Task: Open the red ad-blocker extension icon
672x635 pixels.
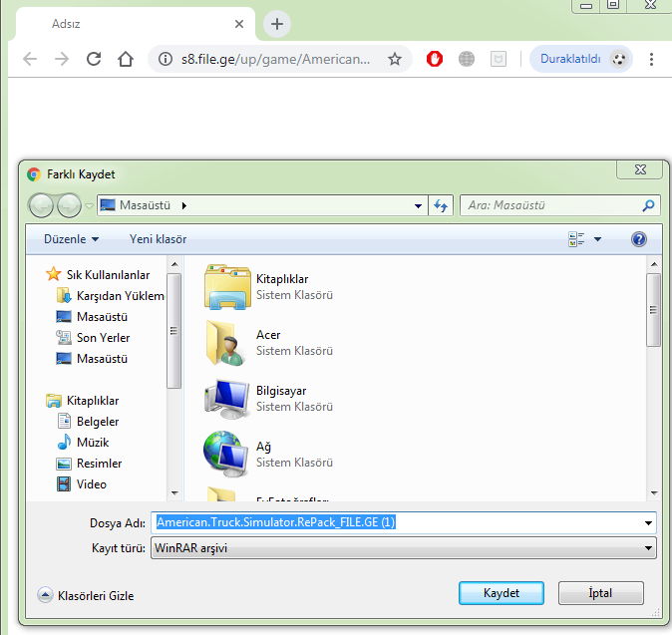Action: (434, 59)
